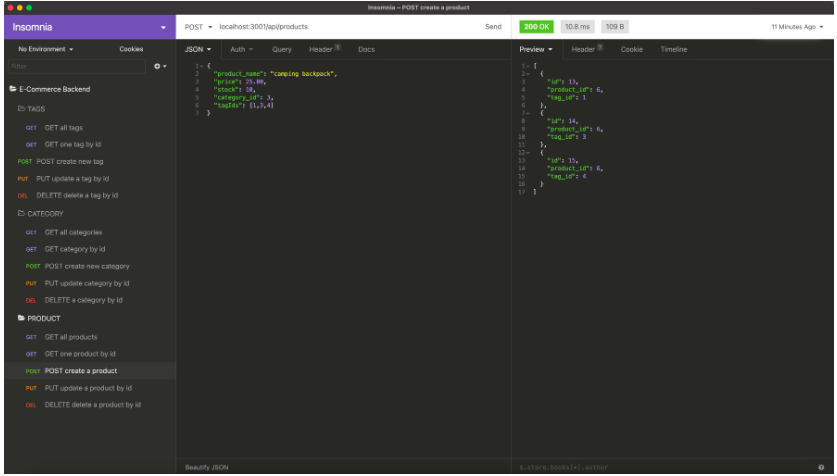The height and width of the screenshot is (476, 837).
Task: Open GET all categories request
Action: click(x=73, y=232)
